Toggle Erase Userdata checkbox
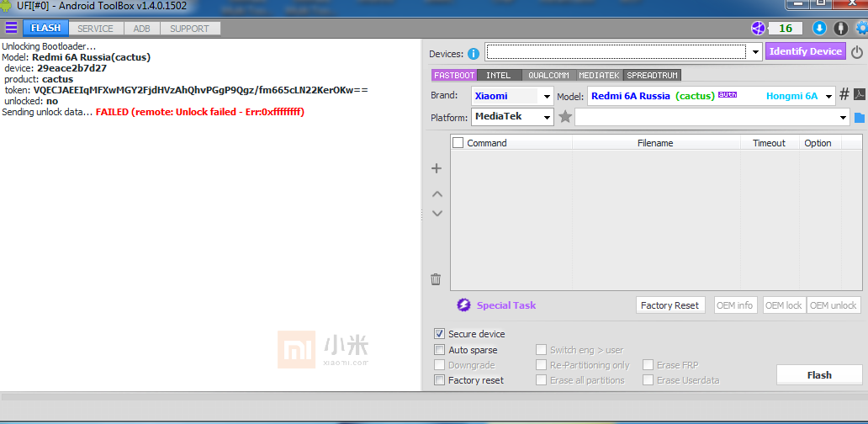The height and width of the screenshot is (424, 868). click(648, 380)
